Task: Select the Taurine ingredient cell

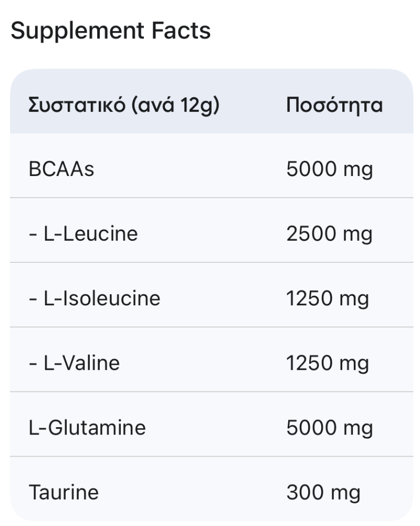Action: click(64, 492)
